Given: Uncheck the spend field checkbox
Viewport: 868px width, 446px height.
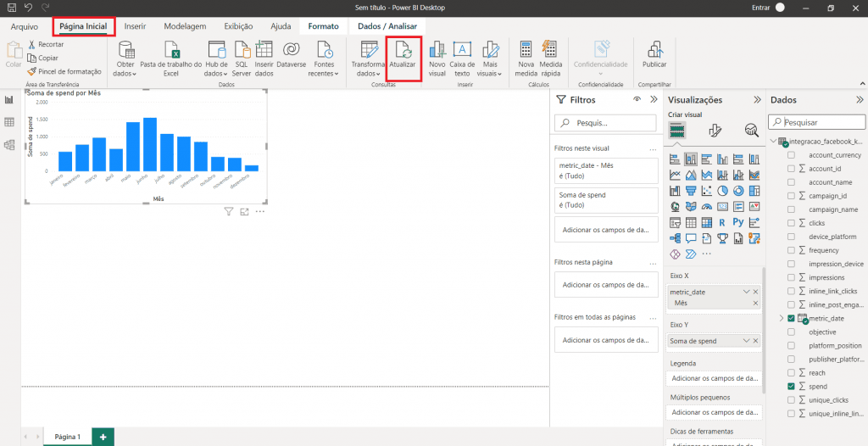Looking at the screenshot, I should [791, 386].
